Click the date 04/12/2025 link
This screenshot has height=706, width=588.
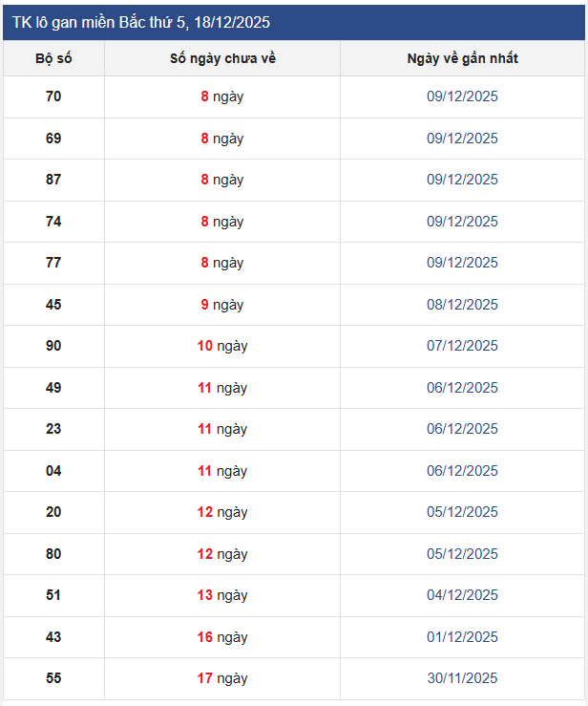pos(462,595)
